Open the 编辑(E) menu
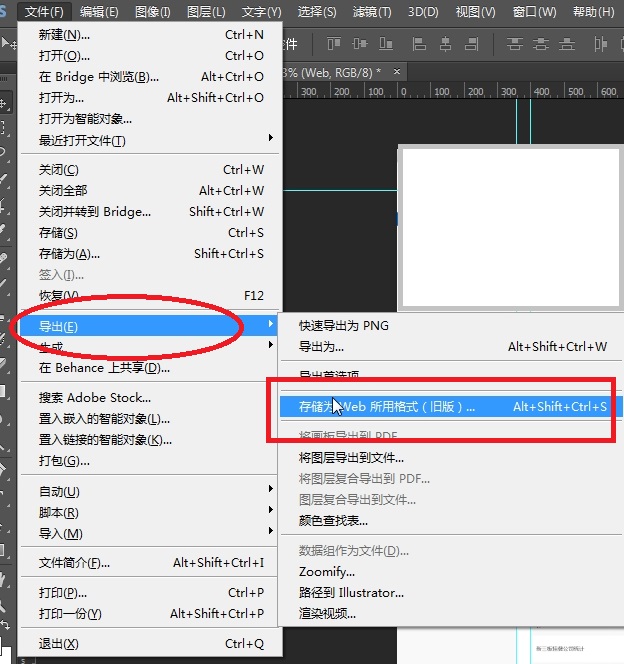 pos(99,11)
